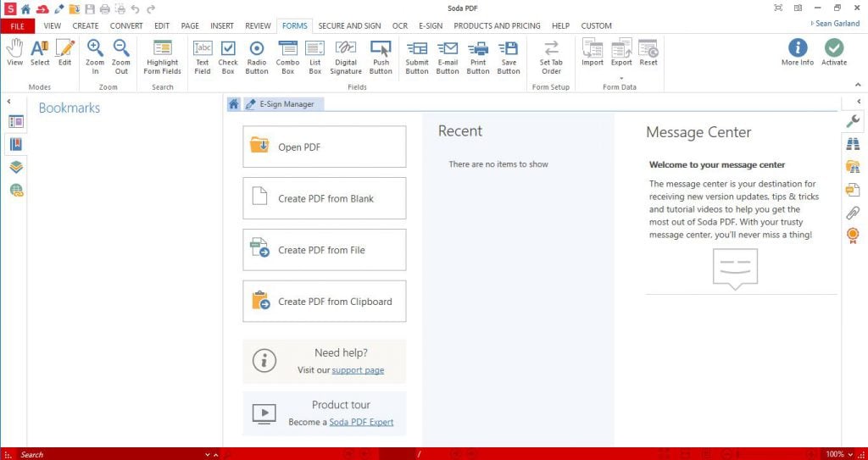This screenshot has width=868, height=460.
Task: Follow the Soda PDF Expert link
Action: click(x=361, y=422)
